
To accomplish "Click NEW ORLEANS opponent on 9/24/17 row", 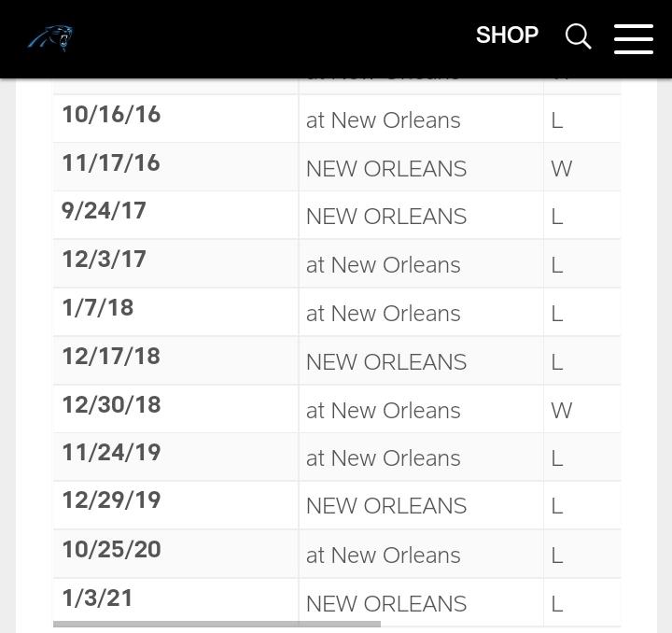I will point(386,217).
